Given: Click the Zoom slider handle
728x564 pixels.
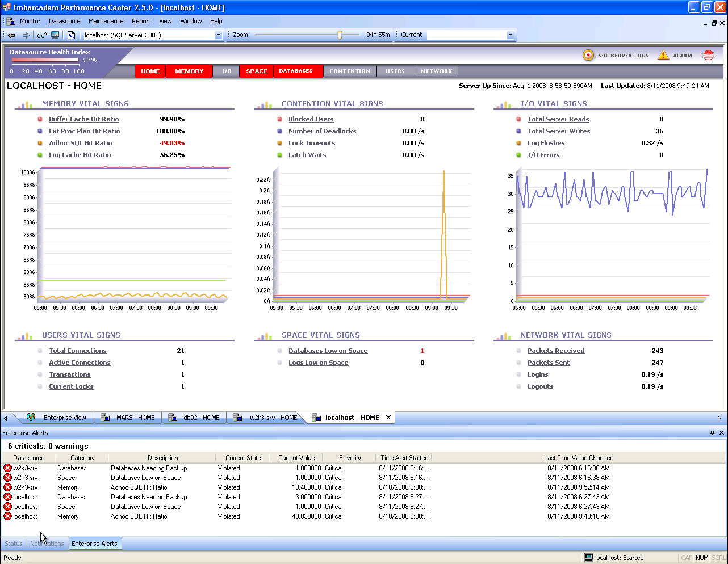Looking at the screenshot, I should (x=340, y=35).
